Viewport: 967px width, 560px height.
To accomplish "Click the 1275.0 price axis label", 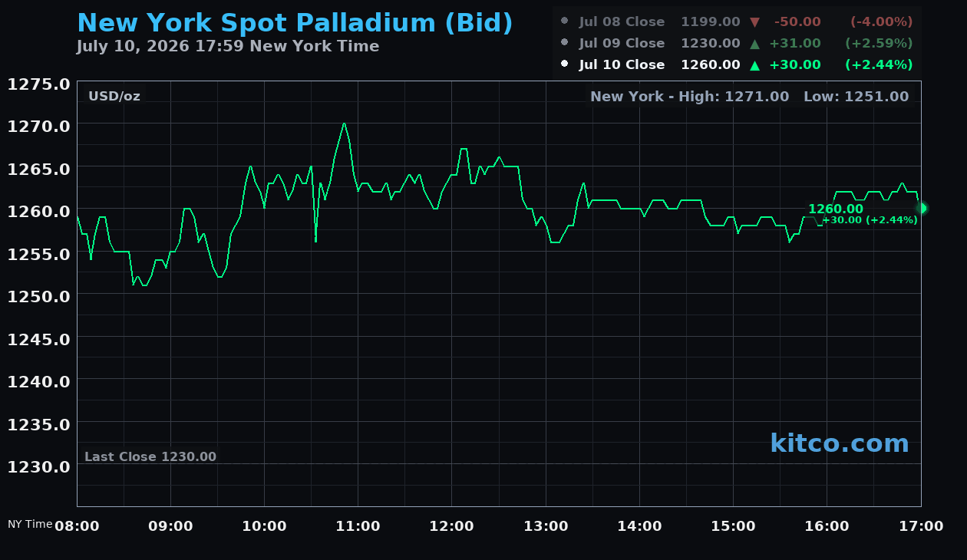I will pos(39,84).
